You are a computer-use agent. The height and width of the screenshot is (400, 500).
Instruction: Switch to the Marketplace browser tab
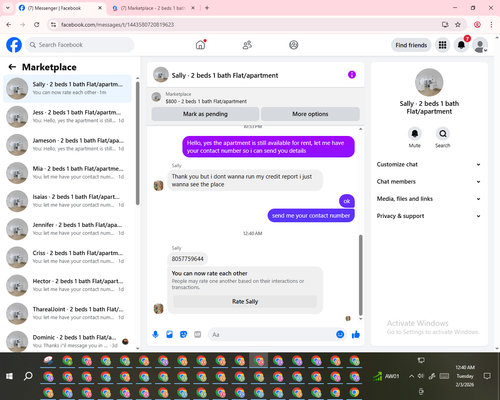click(x=153, y=8)
